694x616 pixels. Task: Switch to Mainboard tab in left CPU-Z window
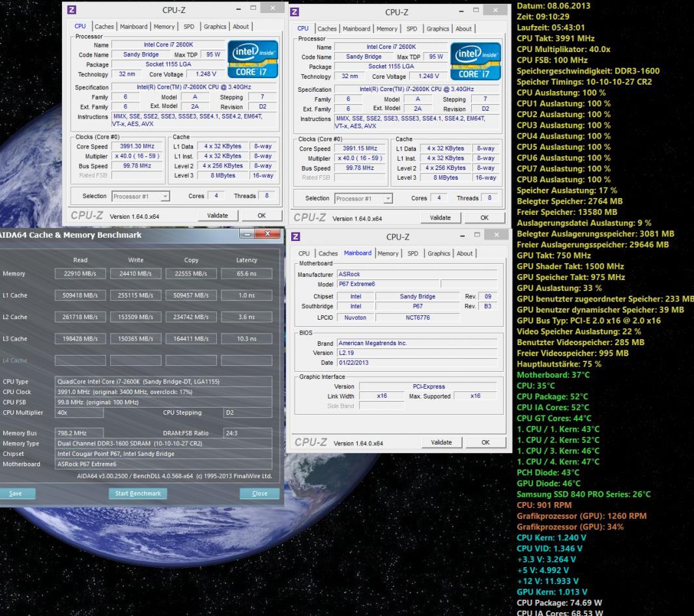coord(134,27)
